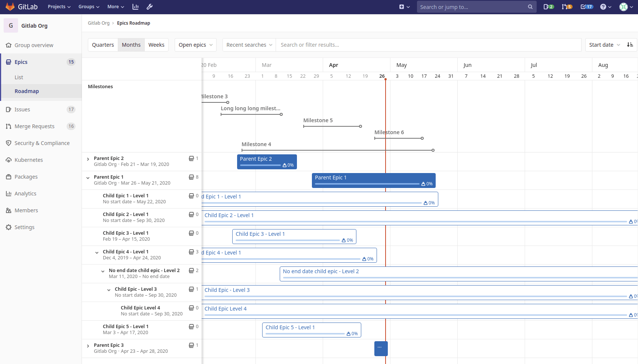Open the Epics List view
This screenshot has height=364, width=638.
coord(19,77)
